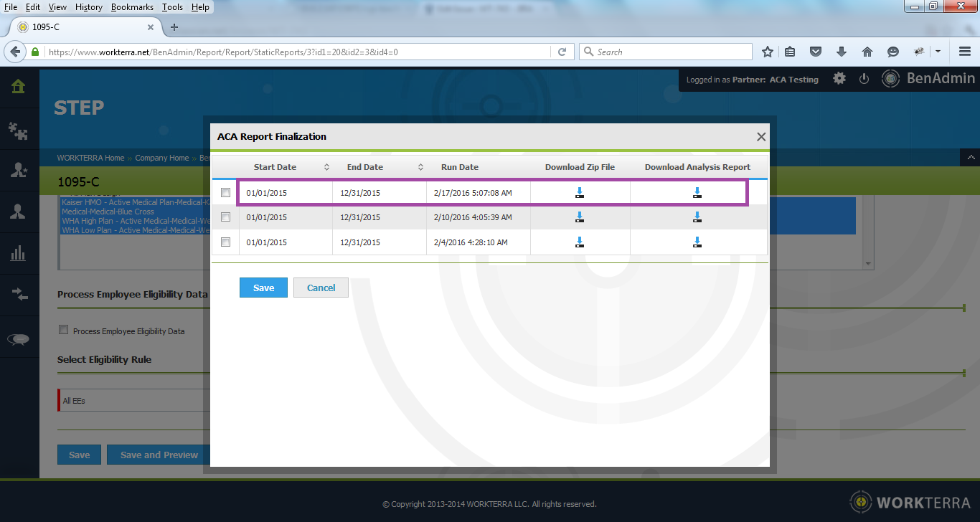This screenshot has width=980, height=522.
Task: Click the logout power icon
Action: click(x=864, y=79)
